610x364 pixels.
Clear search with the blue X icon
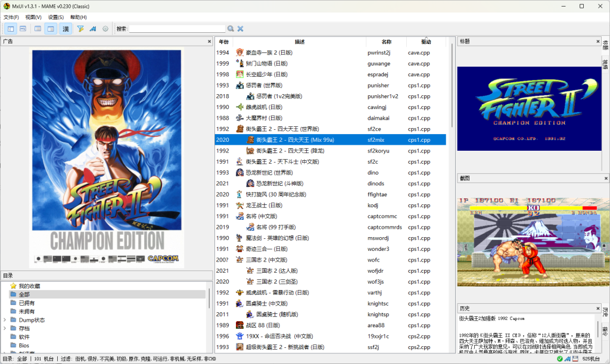[x=241, y=29]
